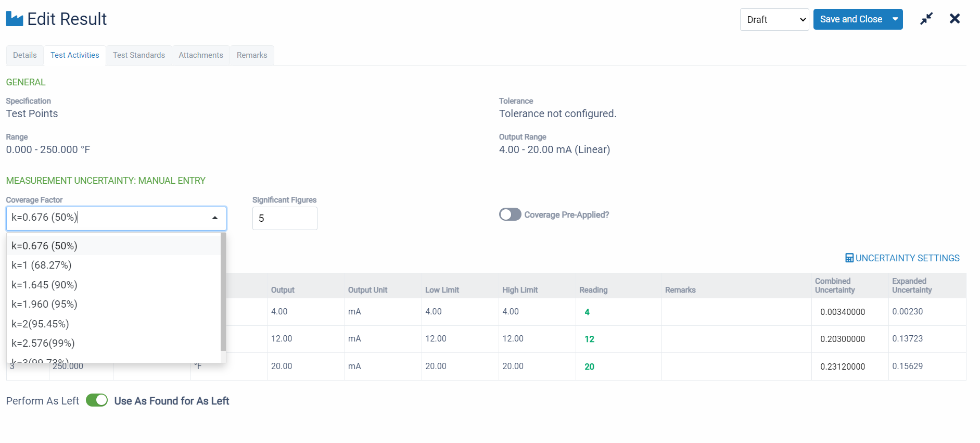Disable the Perform As Left toggle
The image size is (980, 443).
[x=97, y=400]
